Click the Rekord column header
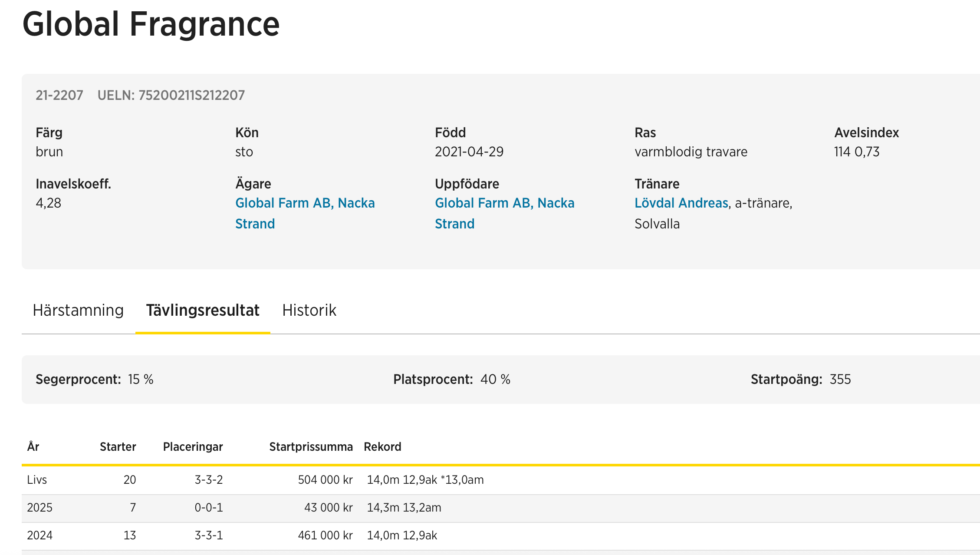Image resolution: width=980 pixels, height=555 pixels. (382, 447)
